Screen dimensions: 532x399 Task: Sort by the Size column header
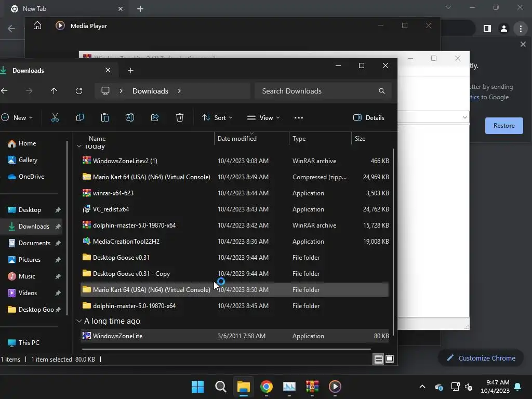pos(360,138)
